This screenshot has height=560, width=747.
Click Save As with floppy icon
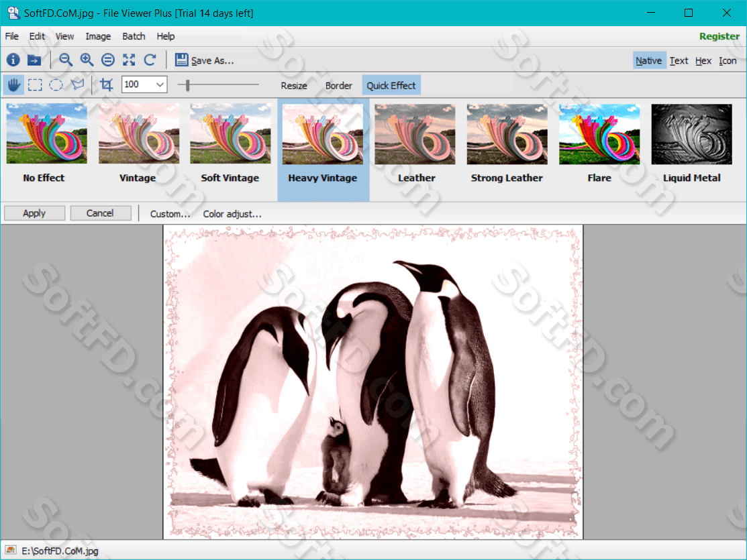[x=205, y=60]
